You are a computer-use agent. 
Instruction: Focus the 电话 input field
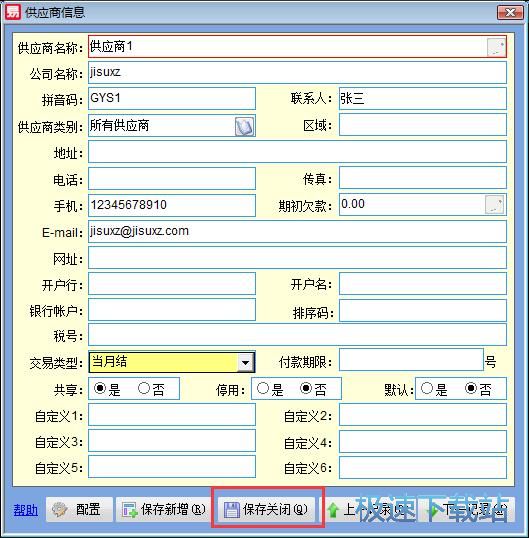click(172, 178)
